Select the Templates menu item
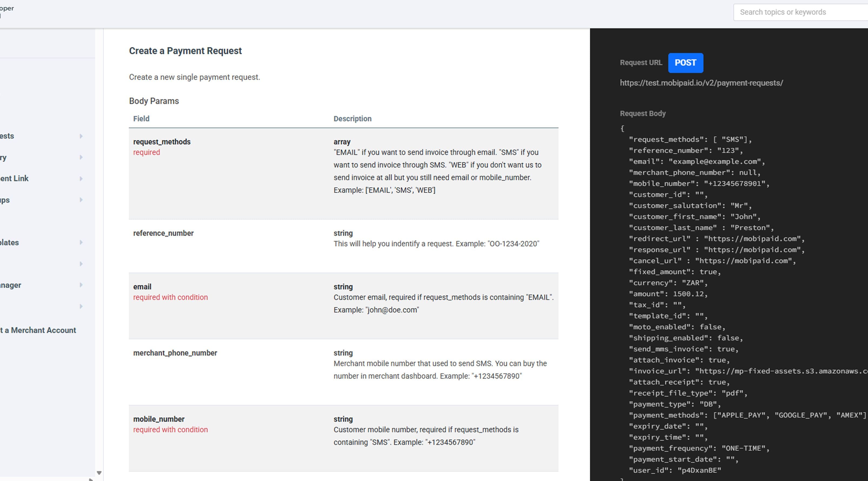Screen dimensions: 868x481 click(9, 242)
